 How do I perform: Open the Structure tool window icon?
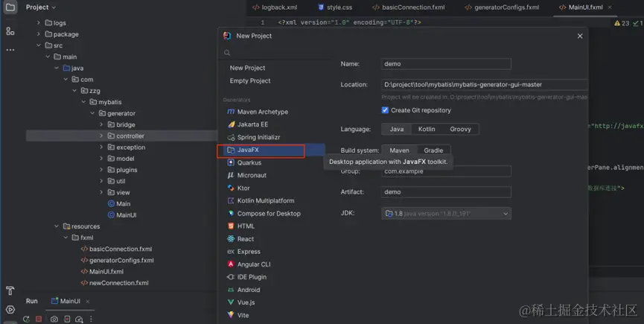(x=10, y=31)
